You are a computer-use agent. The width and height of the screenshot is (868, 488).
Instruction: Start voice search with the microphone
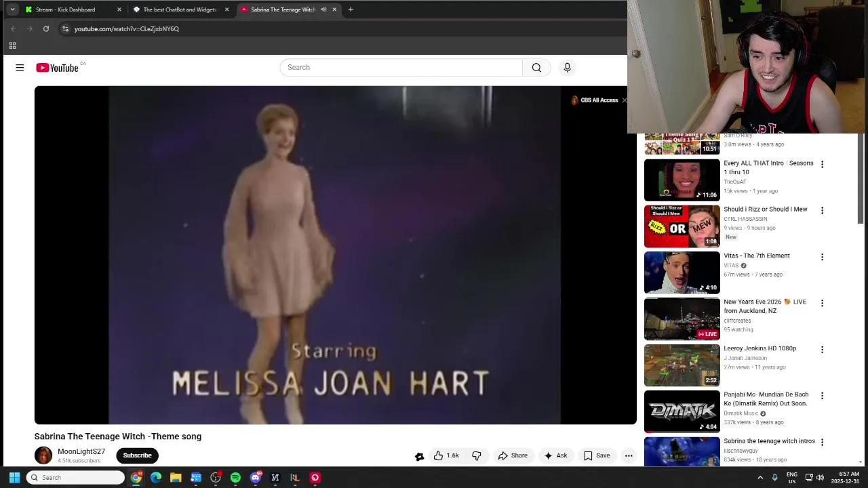(x=568, y=67)
